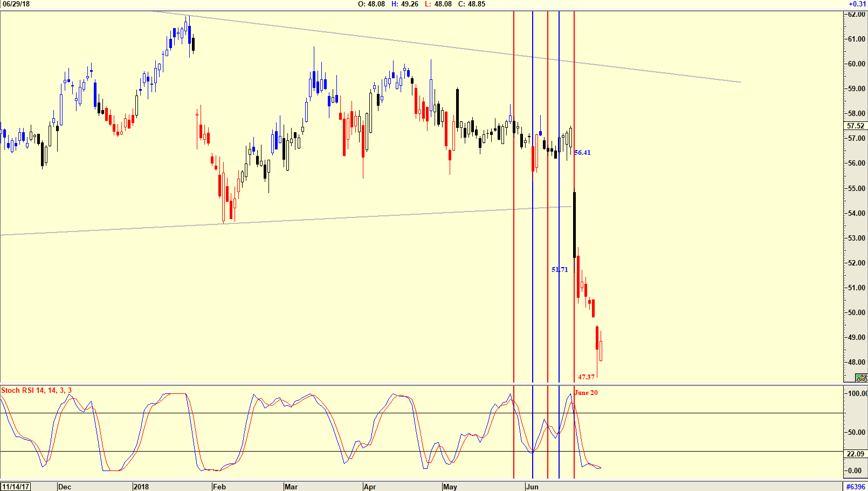
Task: Select the lower gray support trendline
Action: pyautogui.click(x=286, y=221)
